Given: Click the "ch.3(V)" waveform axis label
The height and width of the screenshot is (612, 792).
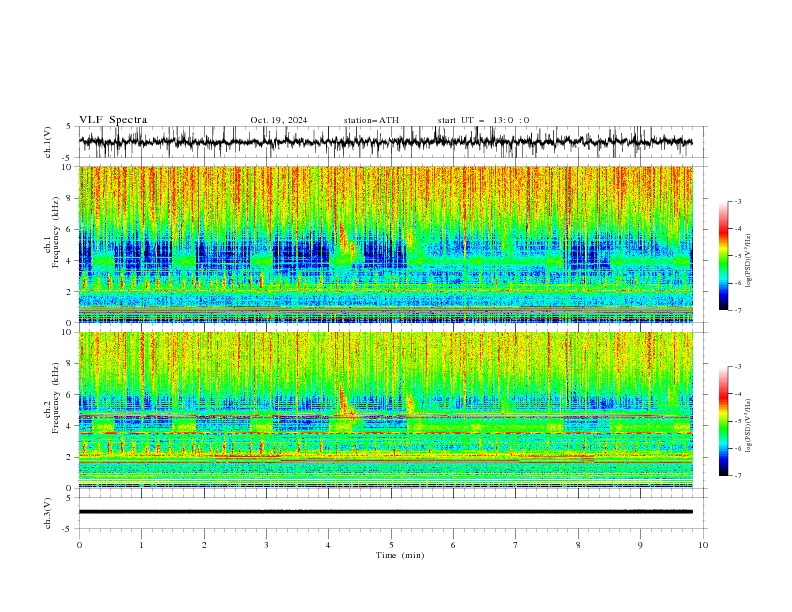Looking at the screenshot, I should (x=48, y=513).
